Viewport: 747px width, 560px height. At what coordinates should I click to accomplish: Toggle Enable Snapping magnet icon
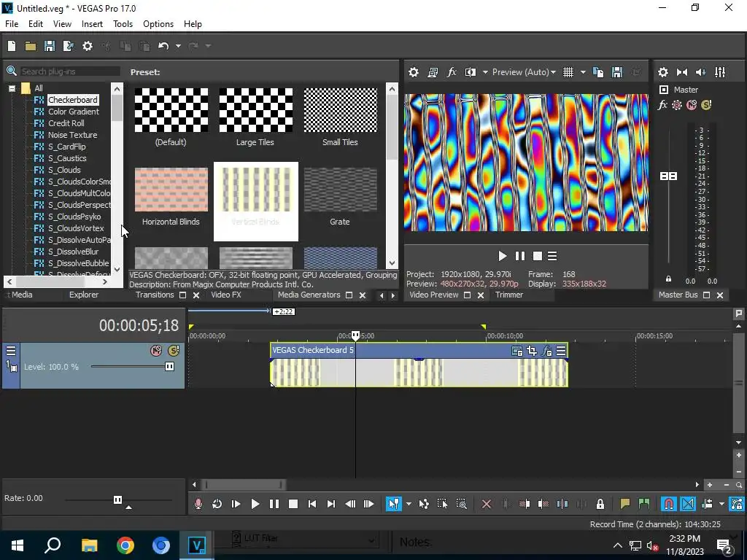[x=669, y=504]
